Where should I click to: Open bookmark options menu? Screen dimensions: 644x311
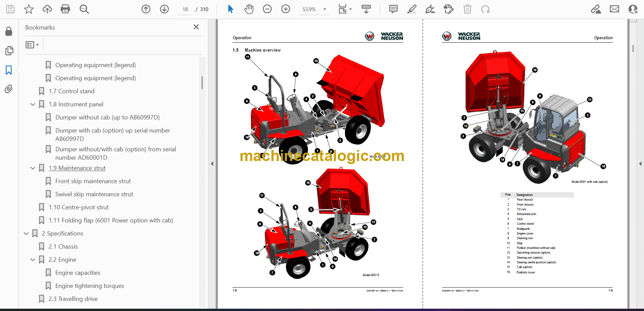[32, 45]
